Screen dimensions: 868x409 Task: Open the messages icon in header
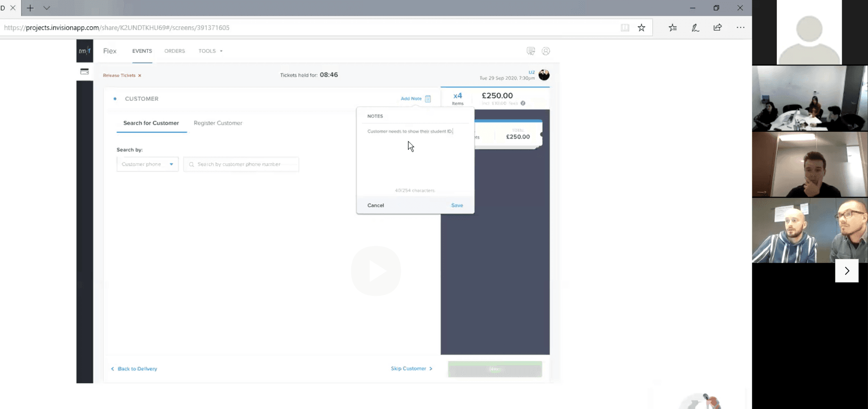pos(531,51)
